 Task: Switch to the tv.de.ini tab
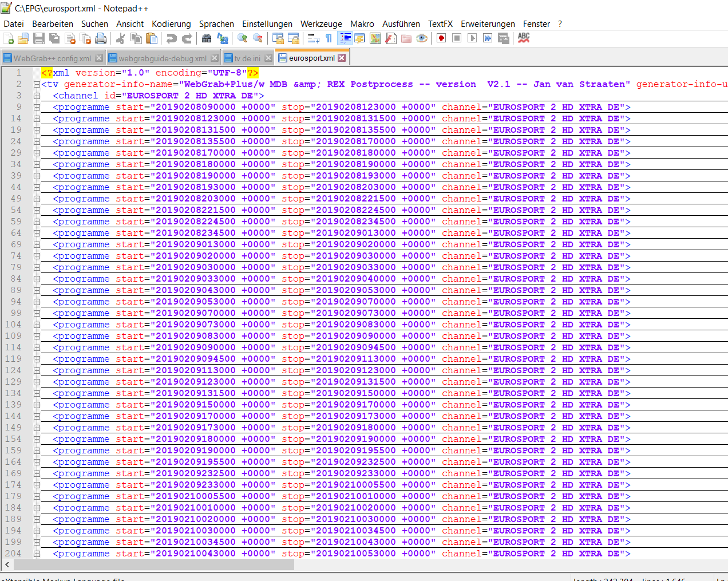[x=247, y=58]
